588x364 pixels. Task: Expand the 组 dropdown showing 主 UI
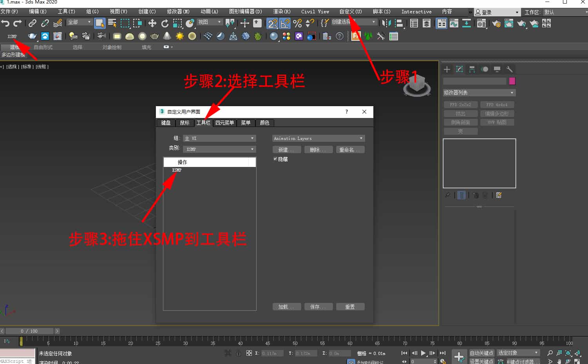219,138
